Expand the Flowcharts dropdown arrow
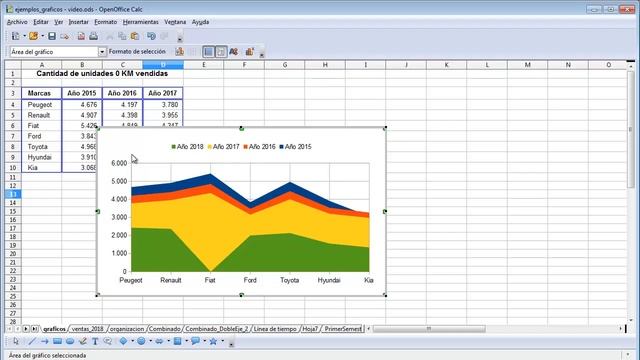Viewport: 640px width, 360px height. tap(187, 341)
